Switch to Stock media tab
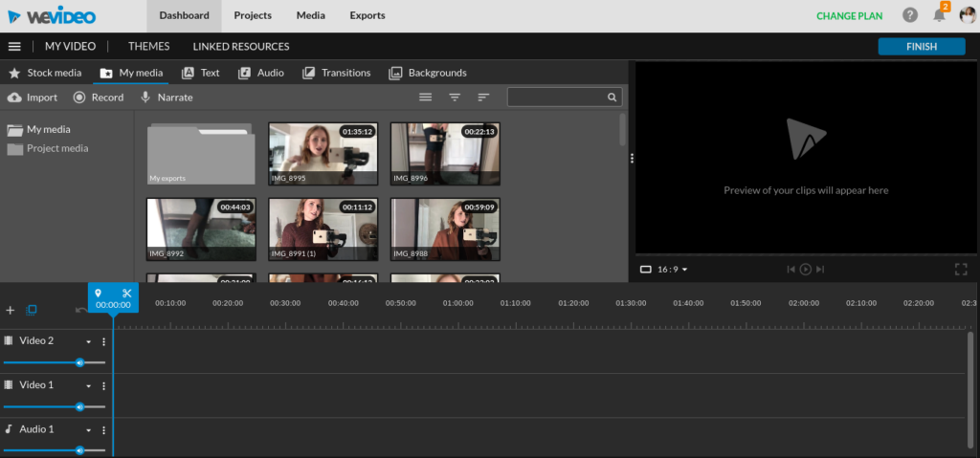Viewport: 980px width, 458px height. (45, 73)
